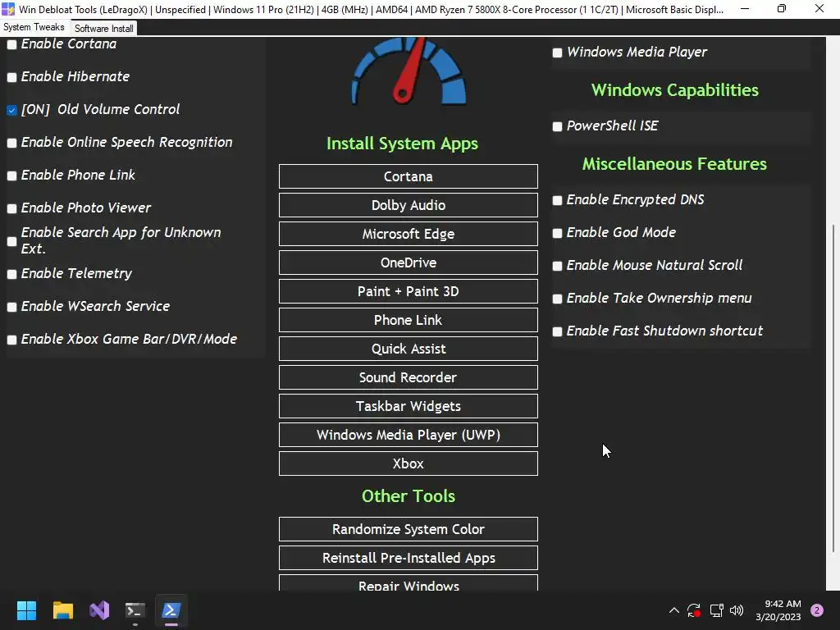Install Quick Assist app
Image resolution: width=840 pixels, height=630 pixels.
tap(409, 349)
